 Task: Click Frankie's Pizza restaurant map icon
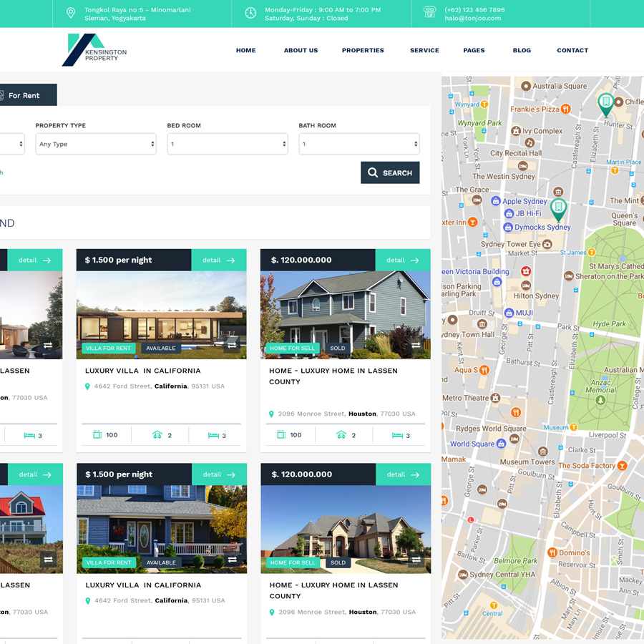566,109
